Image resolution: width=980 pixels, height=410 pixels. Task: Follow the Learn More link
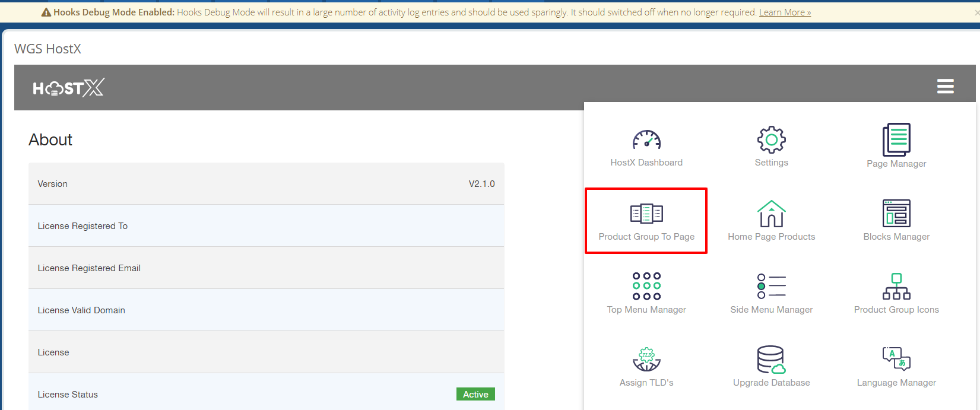(785, 12)
